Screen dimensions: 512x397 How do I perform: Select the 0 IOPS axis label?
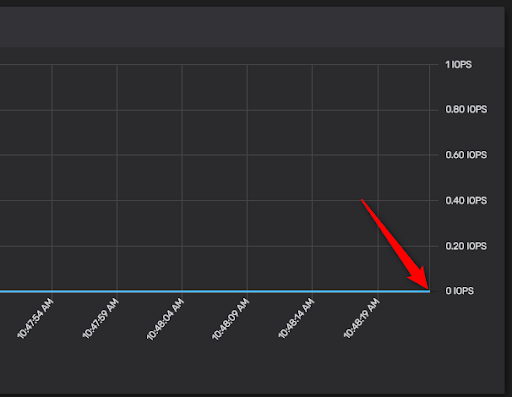[459, 291]
